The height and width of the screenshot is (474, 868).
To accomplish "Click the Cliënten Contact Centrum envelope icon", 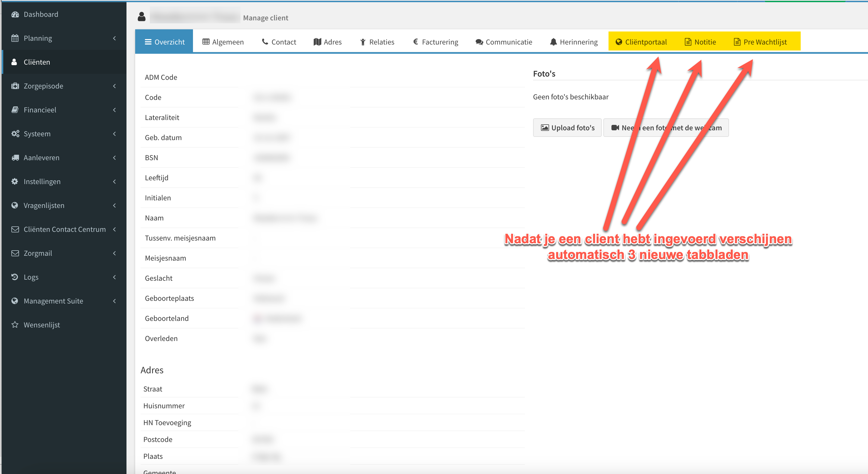I will click(15, 229).
